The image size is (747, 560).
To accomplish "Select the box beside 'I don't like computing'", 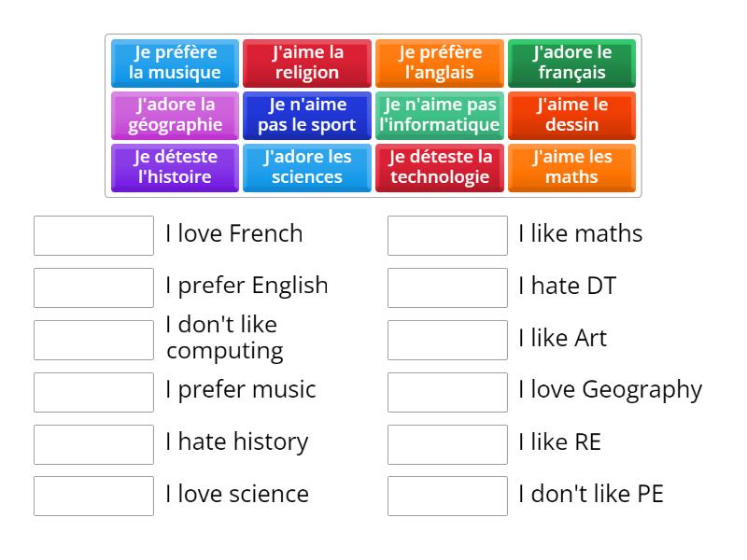I will (x=94, y=341).
